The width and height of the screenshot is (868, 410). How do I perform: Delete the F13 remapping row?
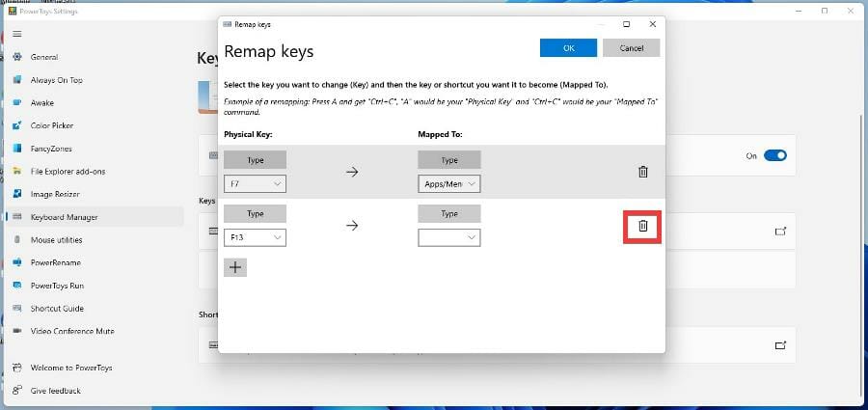[x=642, y=226]
